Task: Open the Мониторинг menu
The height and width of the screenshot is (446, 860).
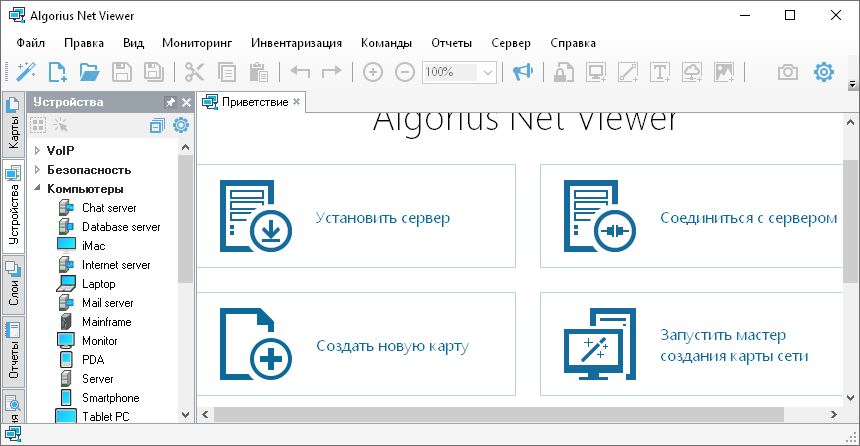Action: click(x=196, y=43)
